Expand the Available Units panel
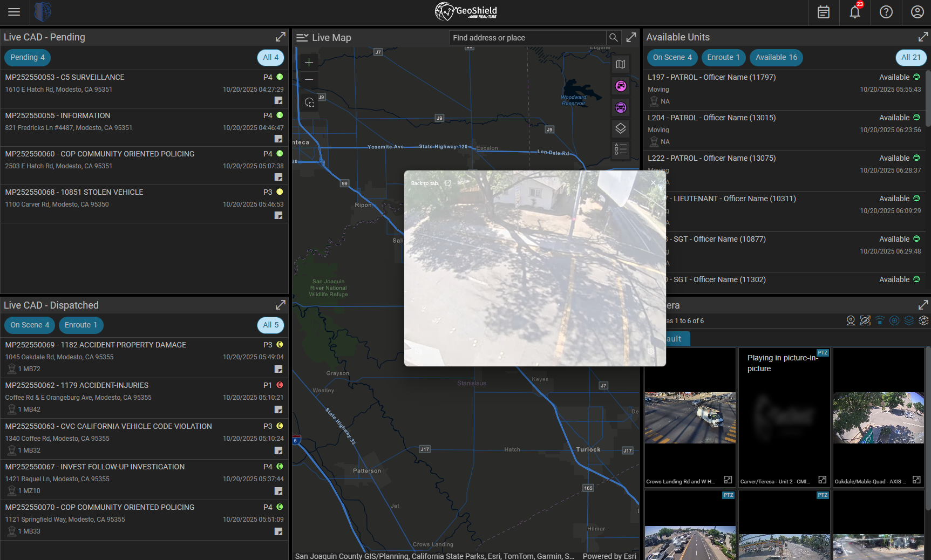This screenshot has height=560, width=931. (923, 37)
